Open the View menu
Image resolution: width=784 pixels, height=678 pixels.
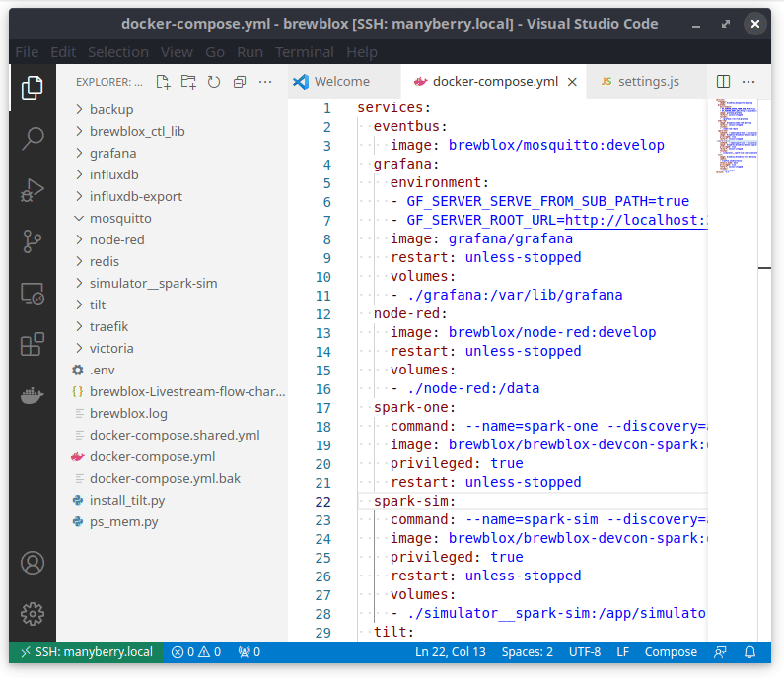[x=177, y=52]
